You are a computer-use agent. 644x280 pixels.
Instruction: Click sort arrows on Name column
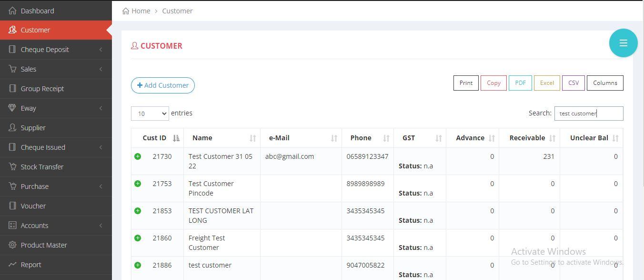(252, 138)
